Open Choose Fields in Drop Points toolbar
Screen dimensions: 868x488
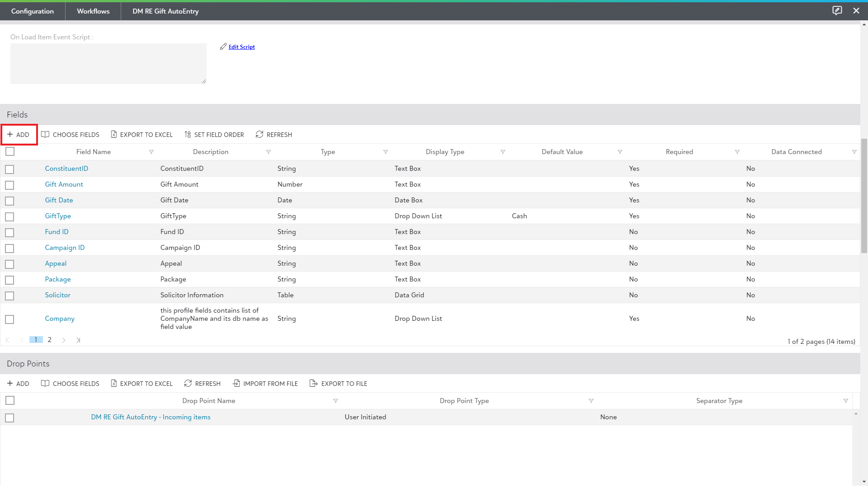coord(70,384)
